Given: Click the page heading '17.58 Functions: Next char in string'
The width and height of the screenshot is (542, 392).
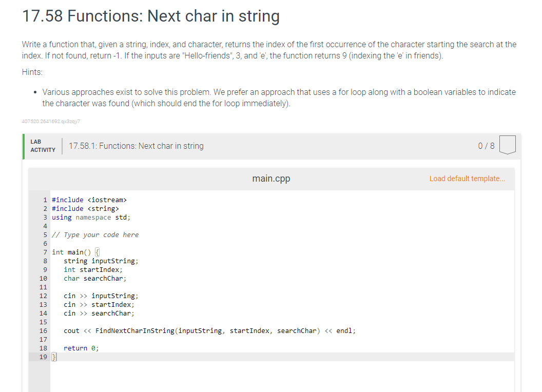Looking at the screenshot, I should coord(151,16).
